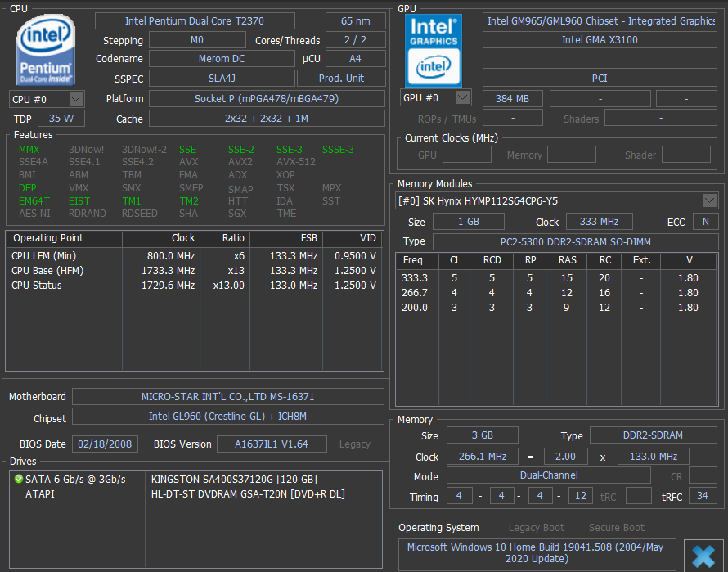Click the PC2-5300 DDR2-SDRAM SO-DIMM field
This screenshot has height=572, width=728.
pos(576,241)
